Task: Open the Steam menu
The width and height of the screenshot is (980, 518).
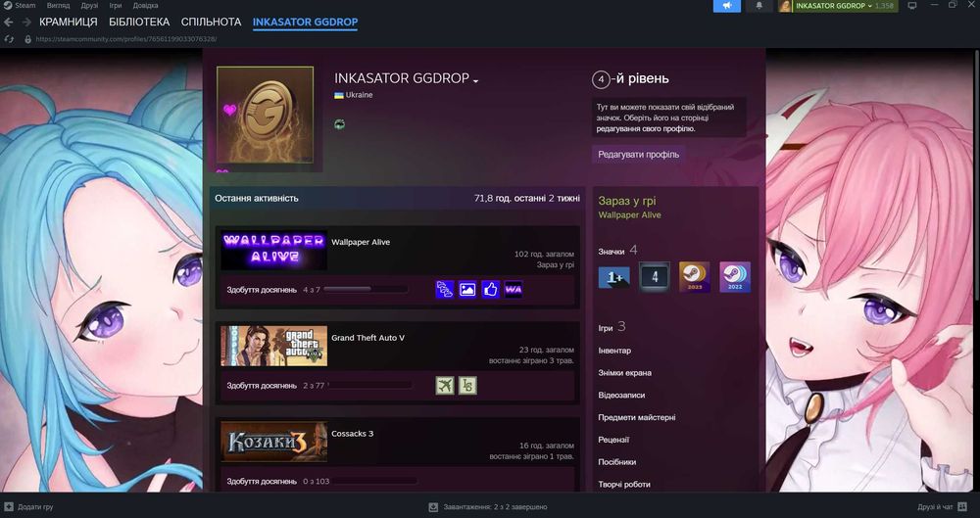Action: 25,5
